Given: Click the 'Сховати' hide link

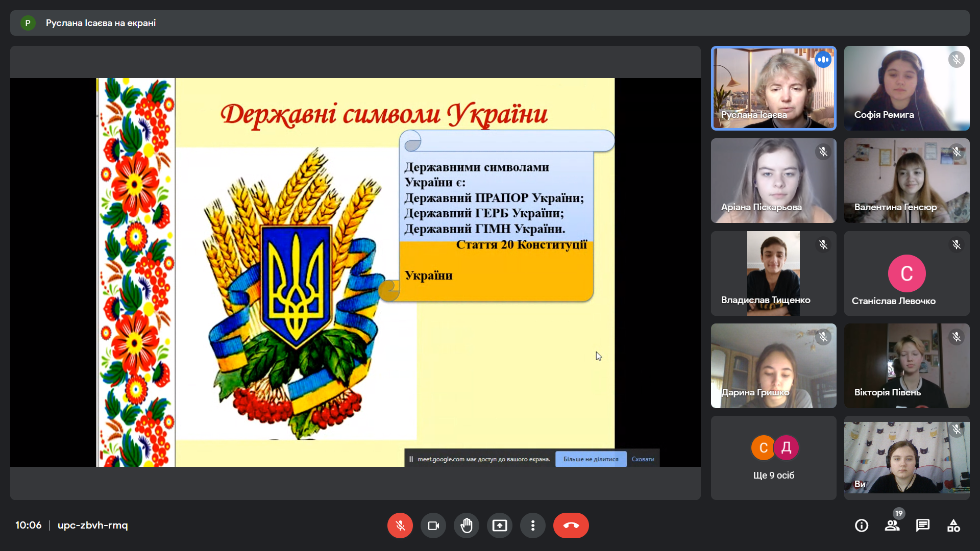Looking at the screenshot, I should tap(643, 459).
